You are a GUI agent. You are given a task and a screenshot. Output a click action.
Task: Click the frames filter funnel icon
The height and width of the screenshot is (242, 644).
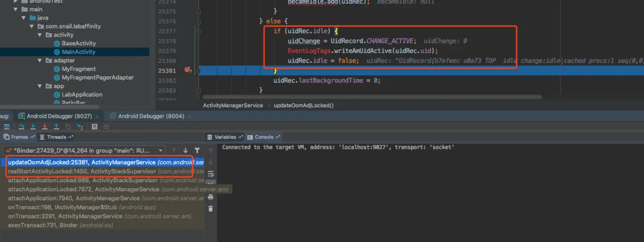(x=197, y=150)
